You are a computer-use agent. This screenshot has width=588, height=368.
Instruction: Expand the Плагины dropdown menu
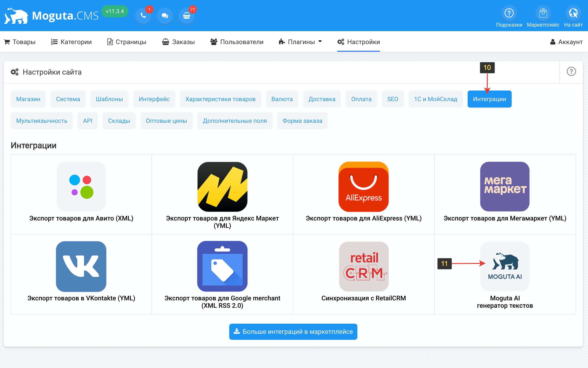tap(300, 42)
